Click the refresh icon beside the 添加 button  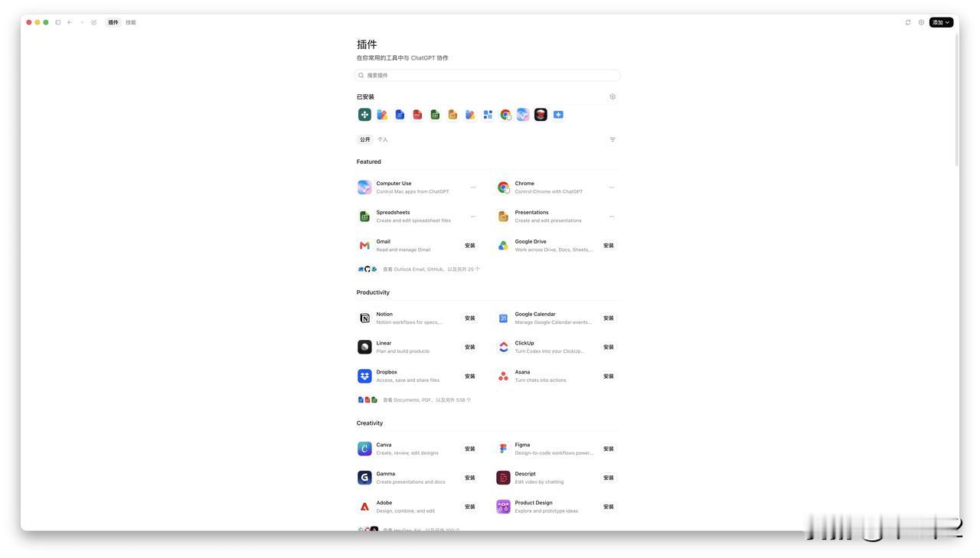pos(908,22)
